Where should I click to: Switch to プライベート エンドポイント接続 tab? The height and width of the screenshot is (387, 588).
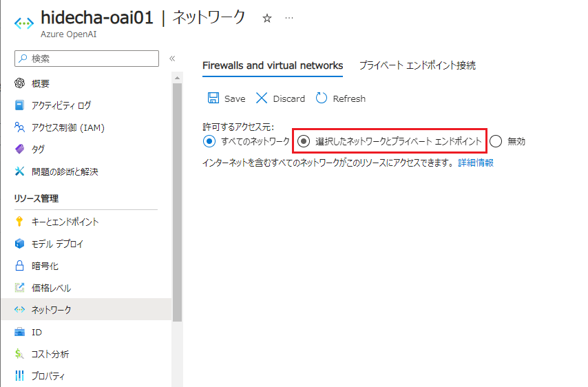(417, 65)
